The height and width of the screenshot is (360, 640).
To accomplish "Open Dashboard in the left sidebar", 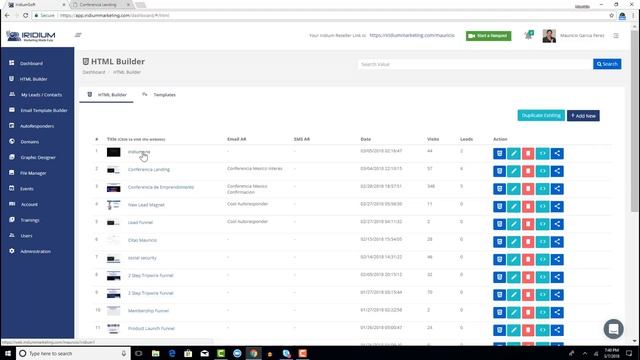I will (31, 63).
